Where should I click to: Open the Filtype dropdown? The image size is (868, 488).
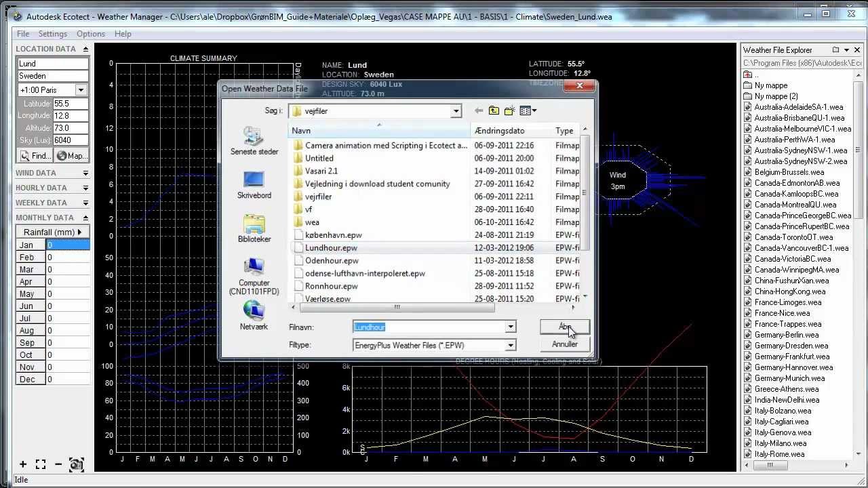pos(510,345)
